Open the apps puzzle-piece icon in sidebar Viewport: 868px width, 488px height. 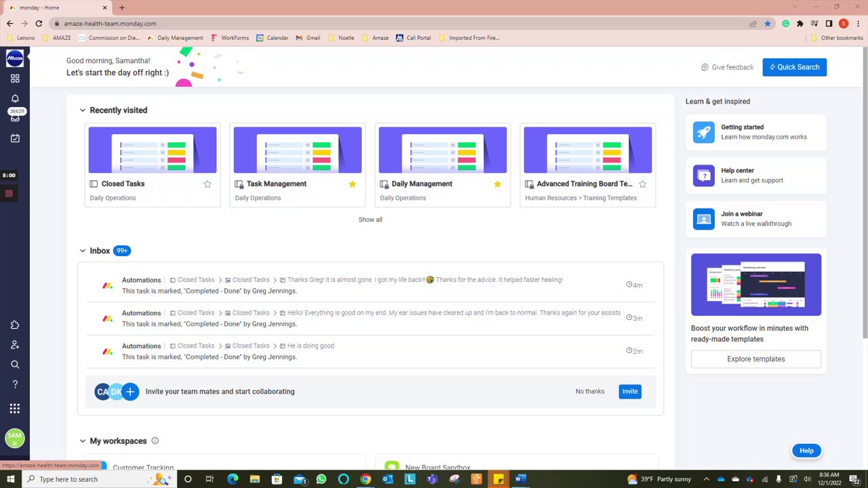point(15,325)
